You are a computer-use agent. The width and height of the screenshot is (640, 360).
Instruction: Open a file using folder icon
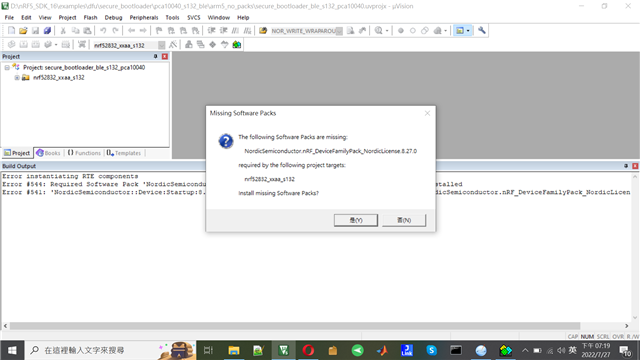coord(23,31)
